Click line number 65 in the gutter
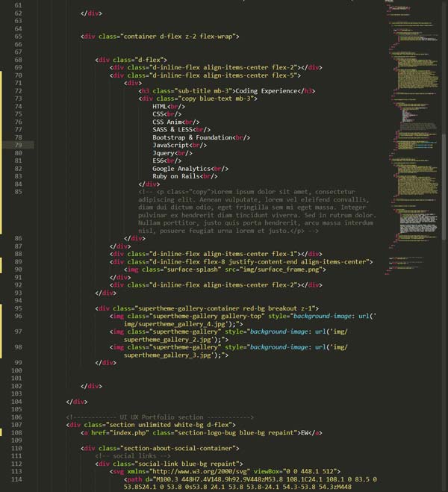 pyautogui.click(x=18, y=37)
